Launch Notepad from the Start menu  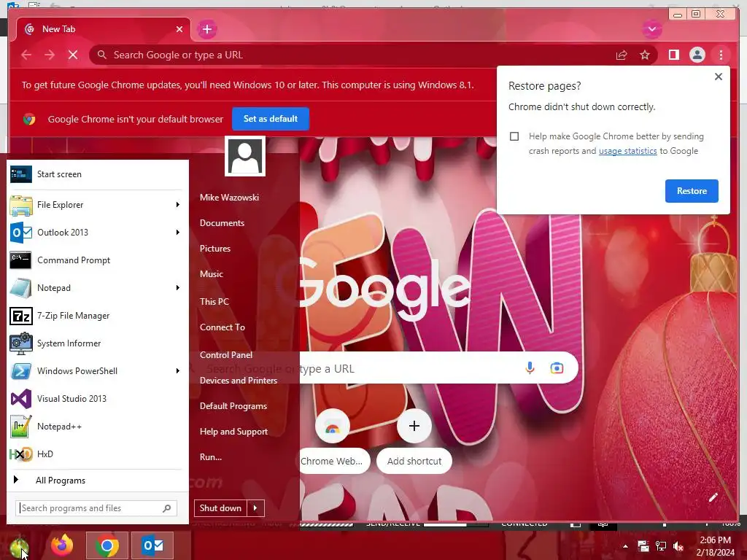pos(90,287)
